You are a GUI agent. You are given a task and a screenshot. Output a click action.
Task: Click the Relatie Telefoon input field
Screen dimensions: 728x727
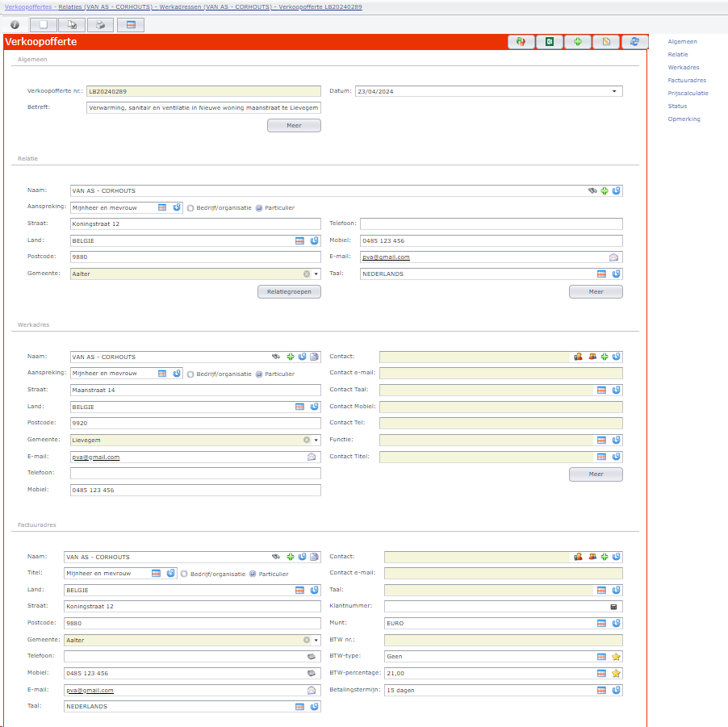(492, 224)
